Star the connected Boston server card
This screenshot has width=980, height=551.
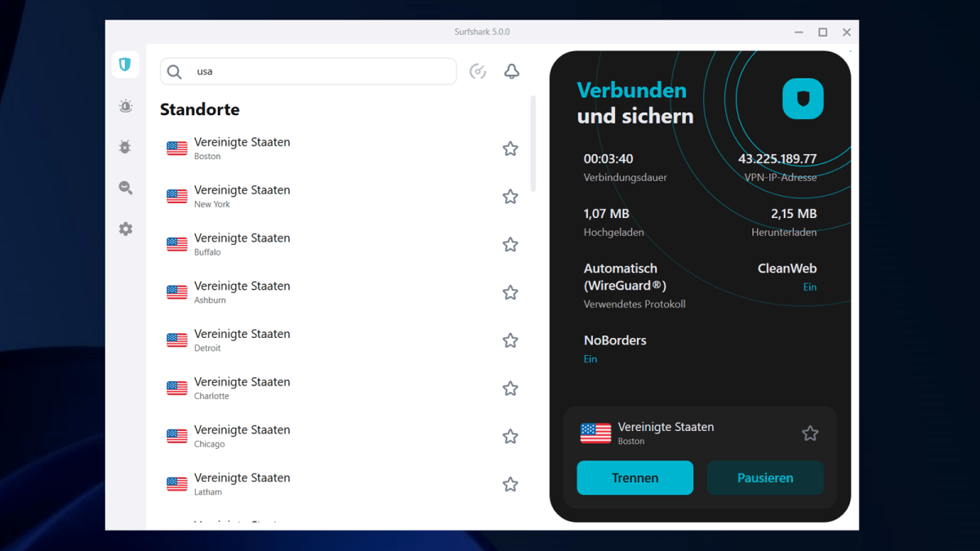click(810, 433)
